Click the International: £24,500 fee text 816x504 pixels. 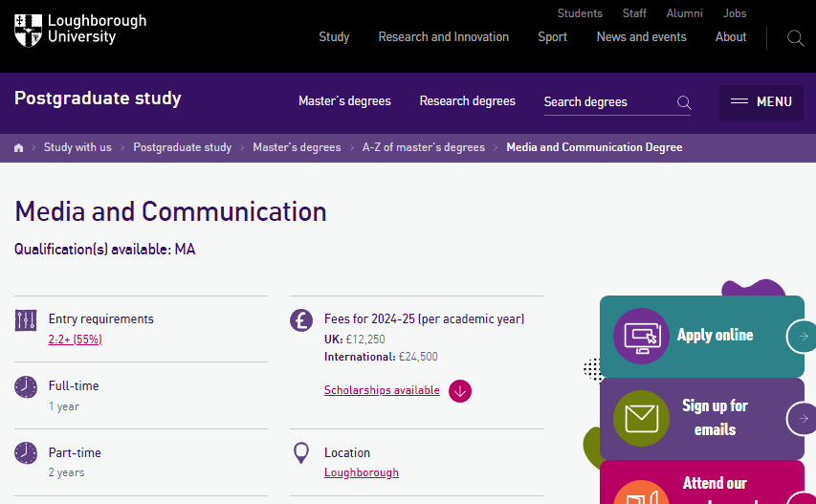[381, 357]
